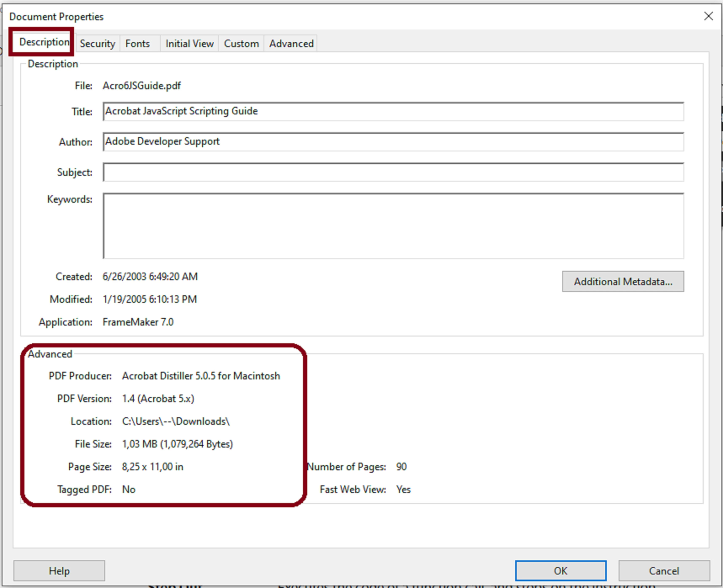Open Additional Metadata dialog

(623, 281)
